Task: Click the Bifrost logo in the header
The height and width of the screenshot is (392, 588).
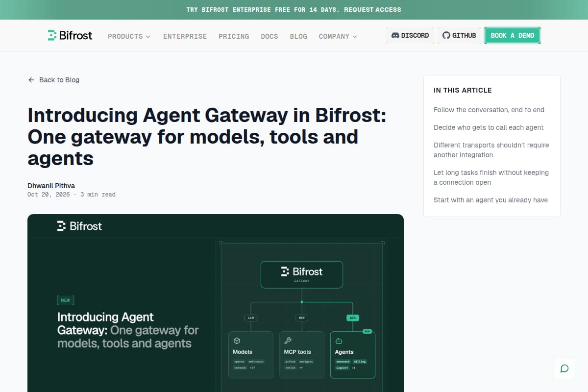Action: tap(70, 35)
